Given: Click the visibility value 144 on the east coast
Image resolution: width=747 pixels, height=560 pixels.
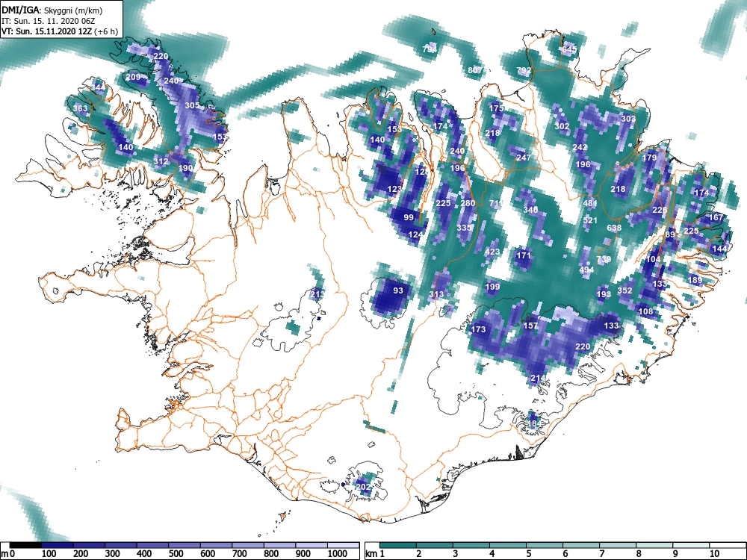Looking at the screenshot, I should click(719, 249).
